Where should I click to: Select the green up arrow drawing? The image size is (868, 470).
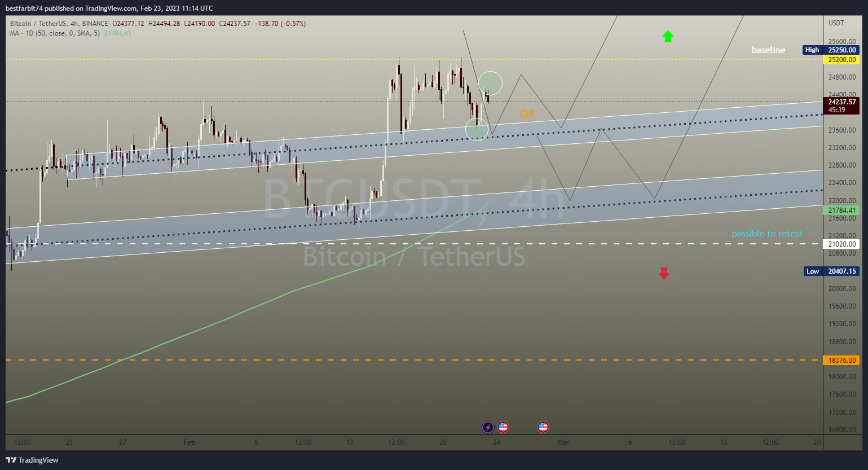668,37
